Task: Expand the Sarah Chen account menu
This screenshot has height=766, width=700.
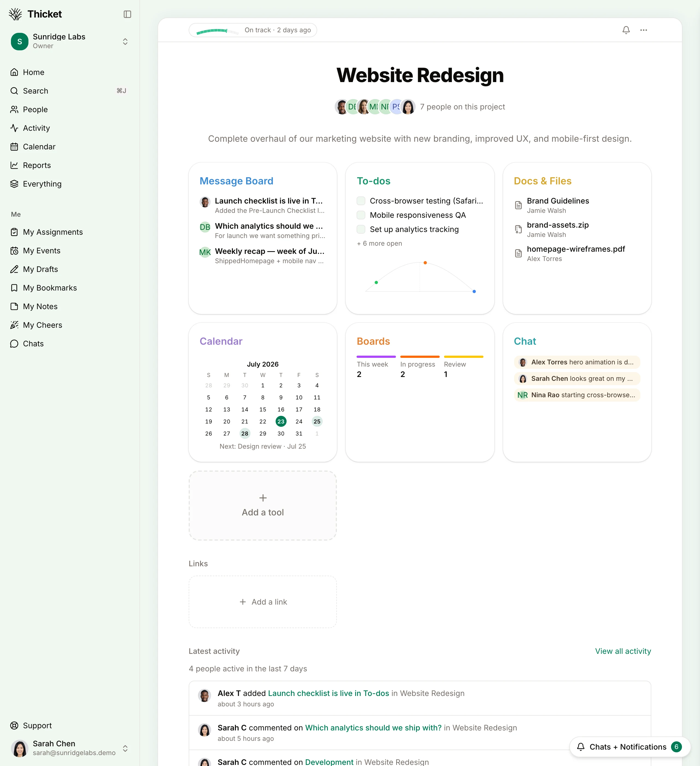Action: [x=125, y=748]
